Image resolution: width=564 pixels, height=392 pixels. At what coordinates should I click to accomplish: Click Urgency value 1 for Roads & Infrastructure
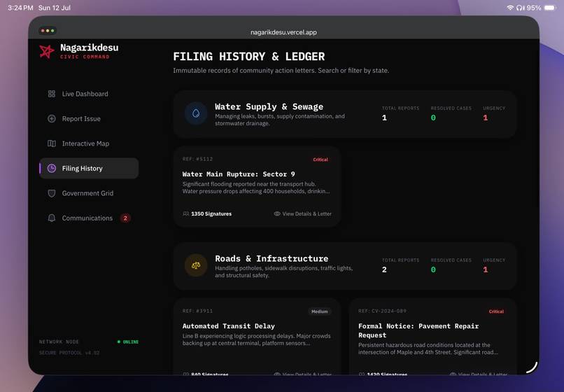coord(485,269)
